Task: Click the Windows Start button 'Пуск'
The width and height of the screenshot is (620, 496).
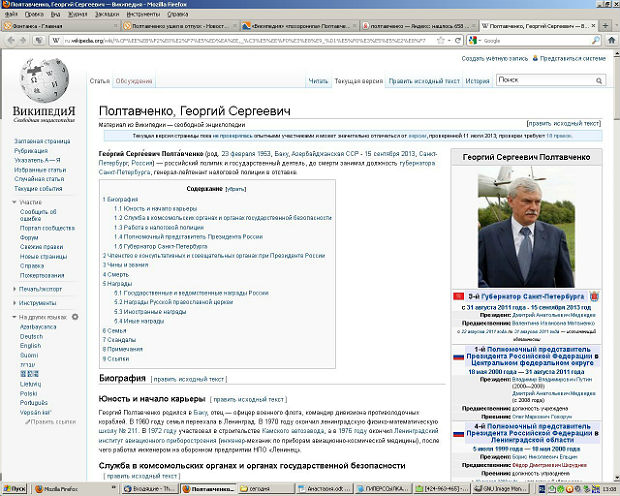Action: [x=14, y=488]
